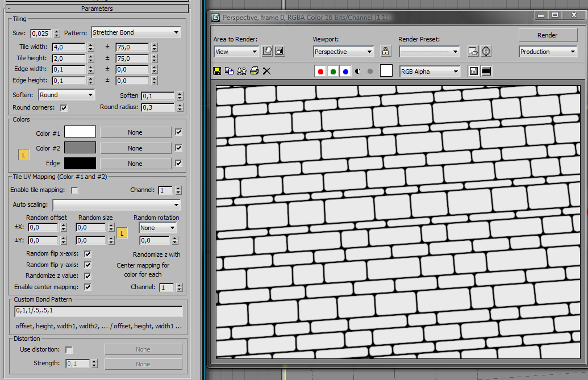The image size is (588, 380).
Task: Click the white color swatch in render window
Action: tap(386, 70)
